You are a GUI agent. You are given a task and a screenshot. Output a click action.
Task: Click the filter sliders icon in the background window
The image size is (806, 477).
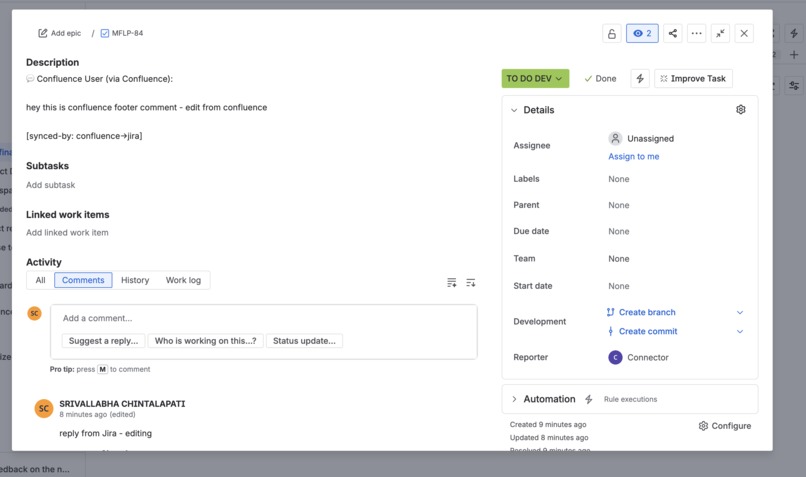pos(794,85)
